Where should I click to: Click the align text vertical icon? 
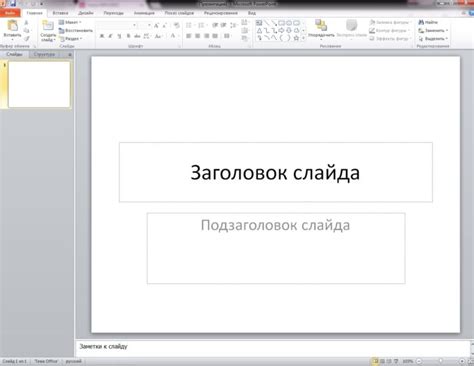click(x=245, y=30)
